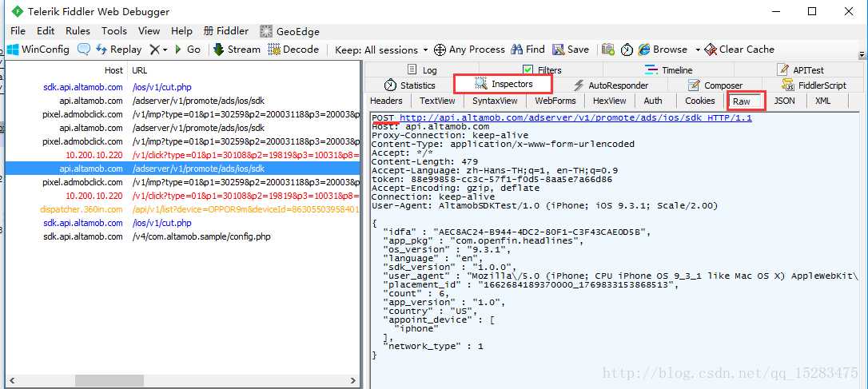
Task: Click the Save toolbar button
Action: point(571,50)
